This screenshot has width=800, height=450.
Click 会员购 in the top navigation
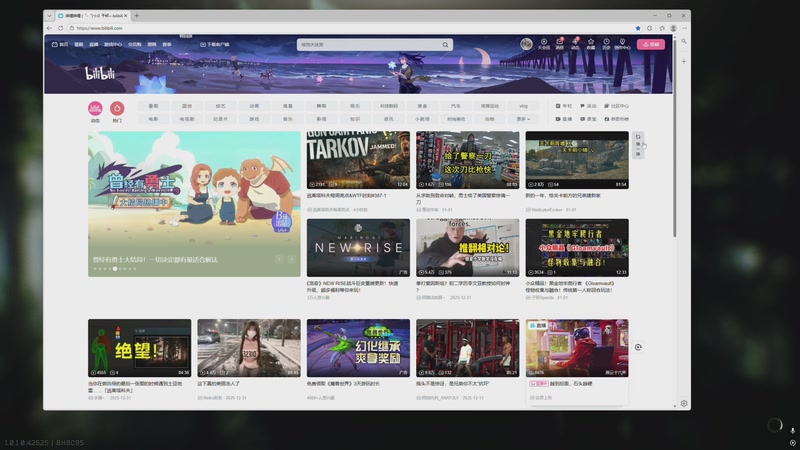click(135, 44)
